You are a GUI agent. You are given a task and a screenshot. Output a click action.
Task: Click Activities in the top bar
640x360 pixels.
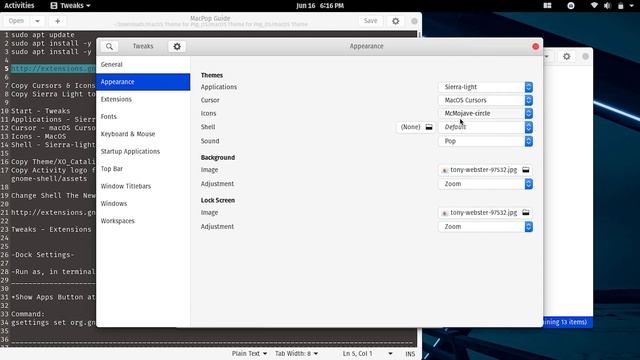coord(19,5)
